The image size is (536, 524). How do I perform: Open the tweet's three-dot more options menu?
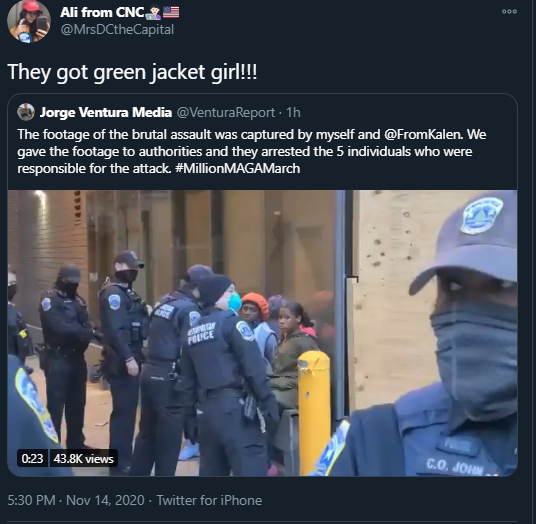click(509, 12)
